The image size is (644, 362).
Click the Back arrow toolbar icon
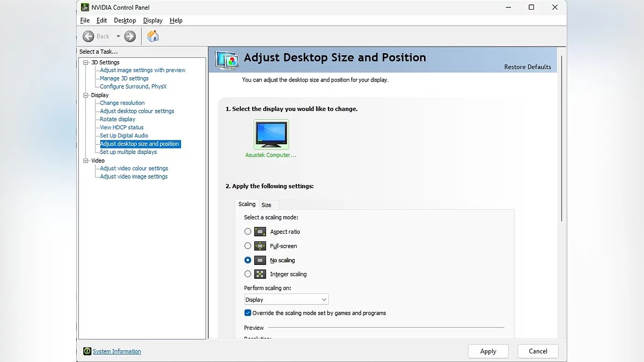pyautogui.click(x=89, y=36)
